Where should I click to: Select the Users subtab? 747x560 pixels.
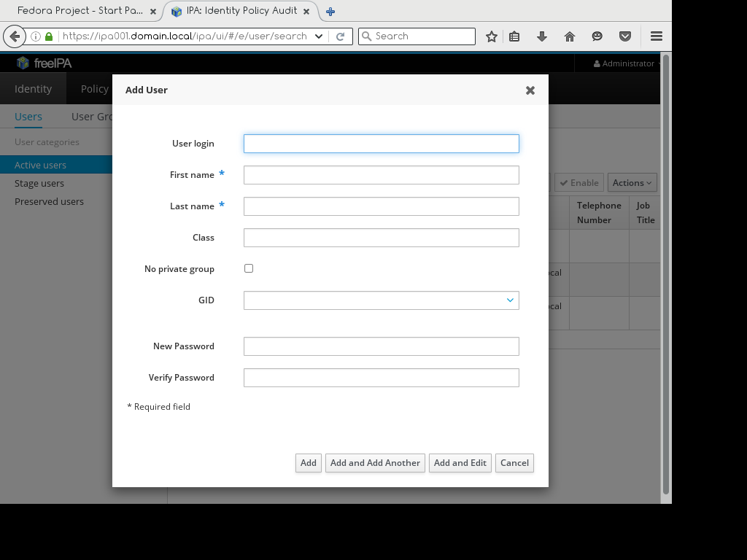[28, 117]
